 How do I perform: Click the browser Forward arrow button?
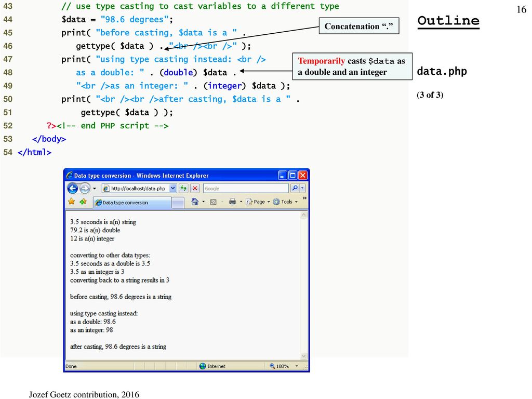click(x=84, y=189)
